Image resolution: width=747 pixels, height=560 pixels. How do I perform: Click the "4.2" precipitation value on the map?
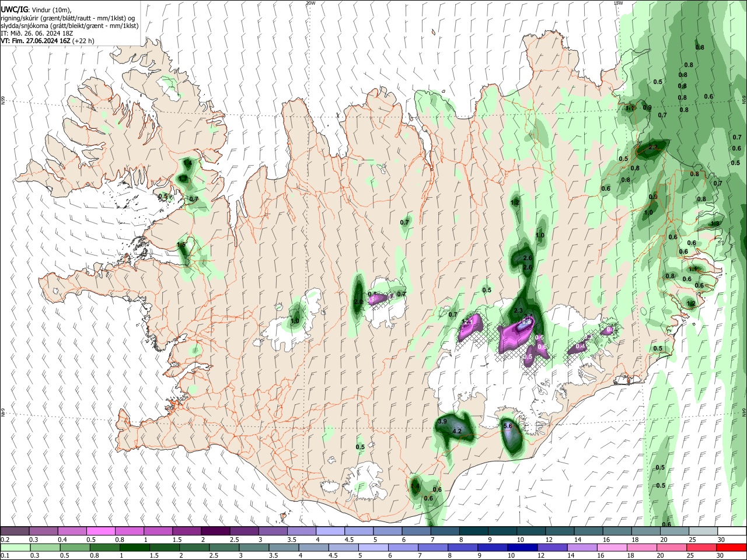[458, 431]
